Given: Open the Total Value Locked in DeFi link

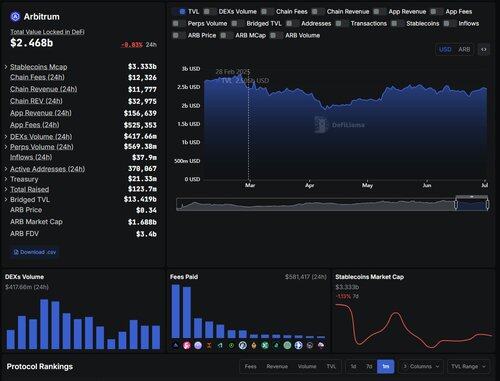Looking at the screenshot, I should coord(47,32).
